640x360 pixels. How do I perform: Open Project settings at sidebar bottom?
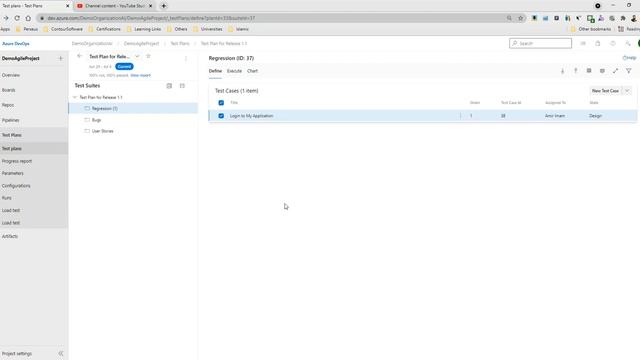point(17,353)
